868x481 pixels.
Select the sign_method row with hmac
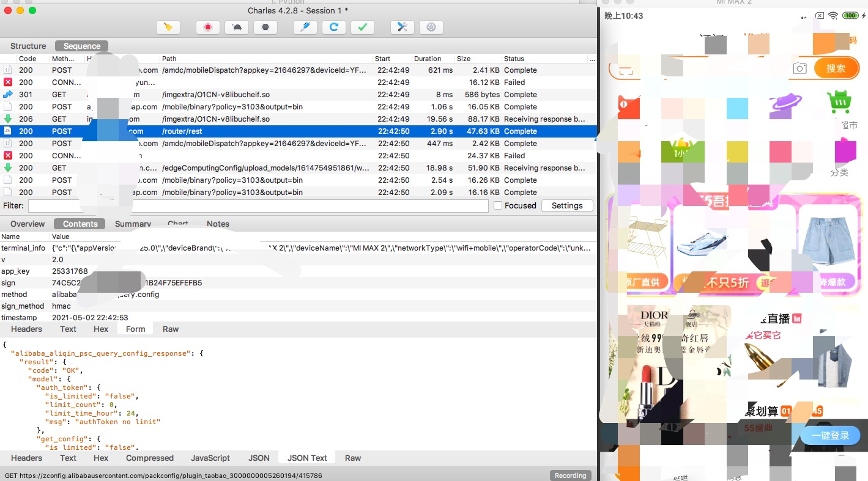pos(298,306)
